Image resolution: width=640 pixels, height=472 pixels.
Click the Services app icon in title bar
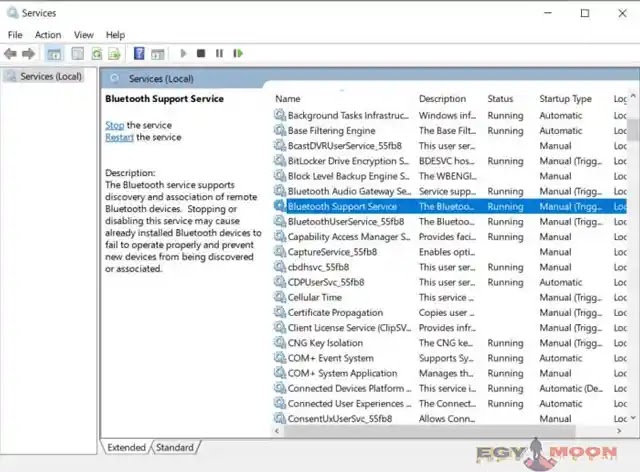13,13
